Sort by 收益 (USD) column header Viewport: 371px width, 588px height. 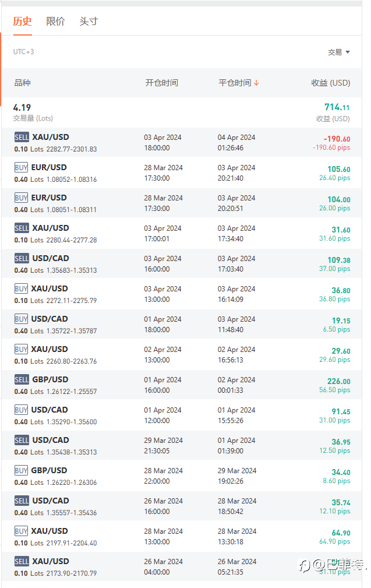point(330,83)
